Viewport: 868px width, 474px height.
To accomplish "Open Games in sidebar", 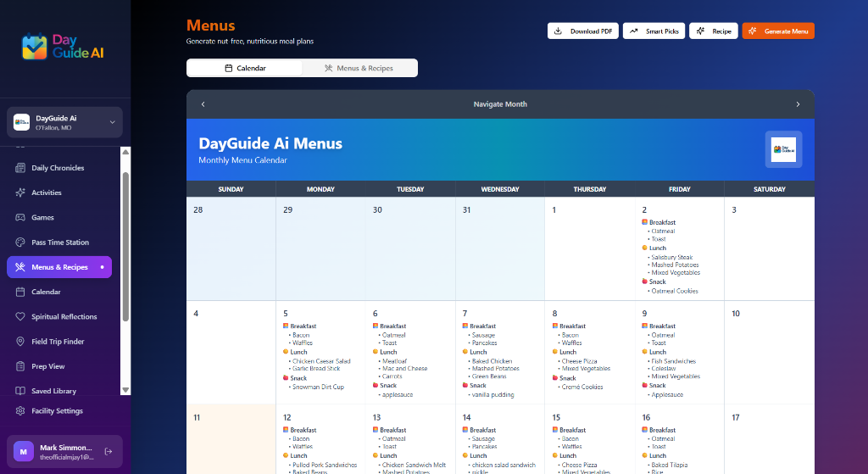I will click(59, 218).
